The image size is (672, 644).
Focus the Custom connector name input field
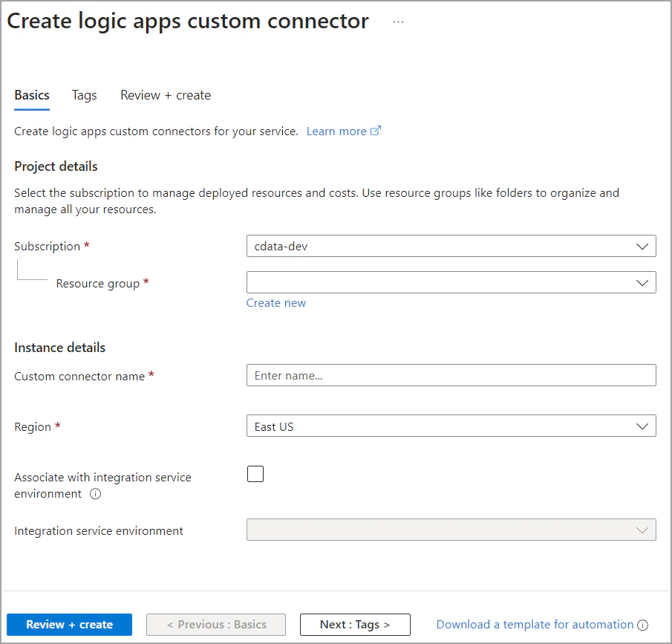[450, 375]
